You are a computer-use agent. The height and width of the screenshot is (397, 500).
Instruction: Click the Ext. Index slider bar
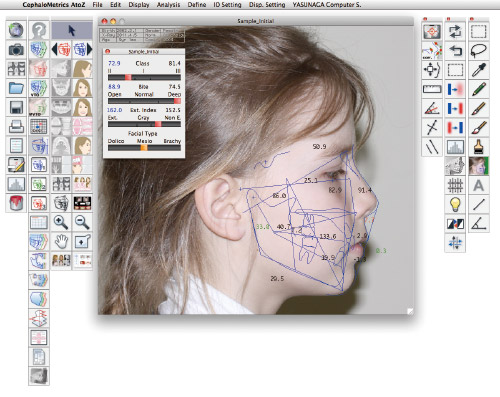144,124
